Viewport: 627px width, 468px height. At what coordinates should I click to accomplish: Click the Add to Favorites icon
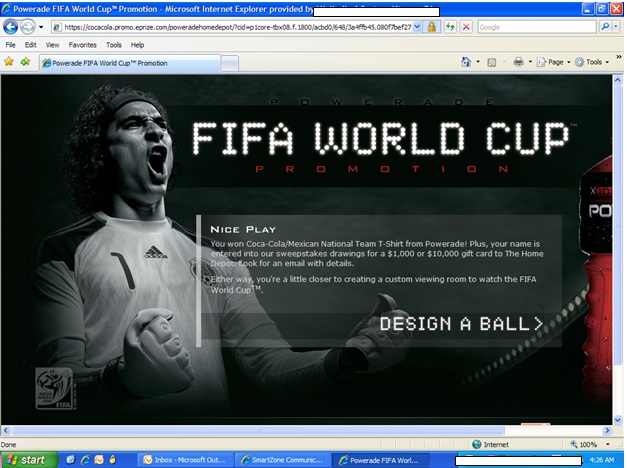24,62
